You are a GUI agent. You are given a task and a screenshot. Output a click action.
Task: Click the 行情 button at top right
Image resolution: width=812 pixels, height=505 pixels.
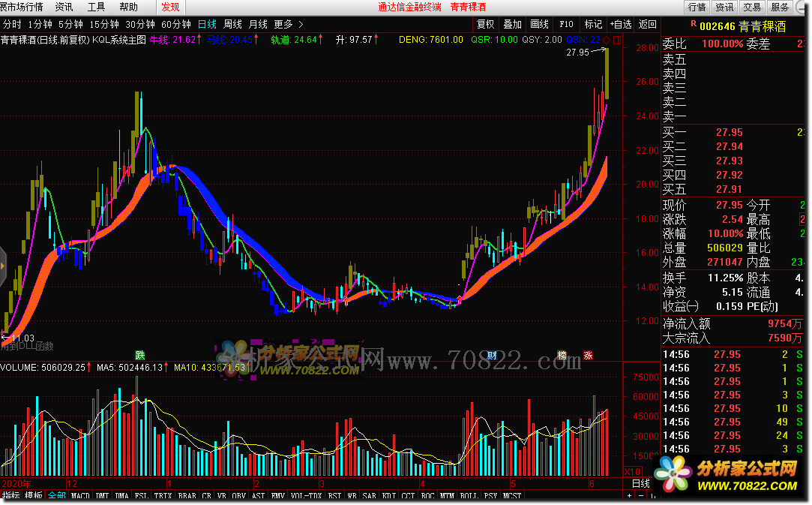pyautogui.click(x=697, y=7)
